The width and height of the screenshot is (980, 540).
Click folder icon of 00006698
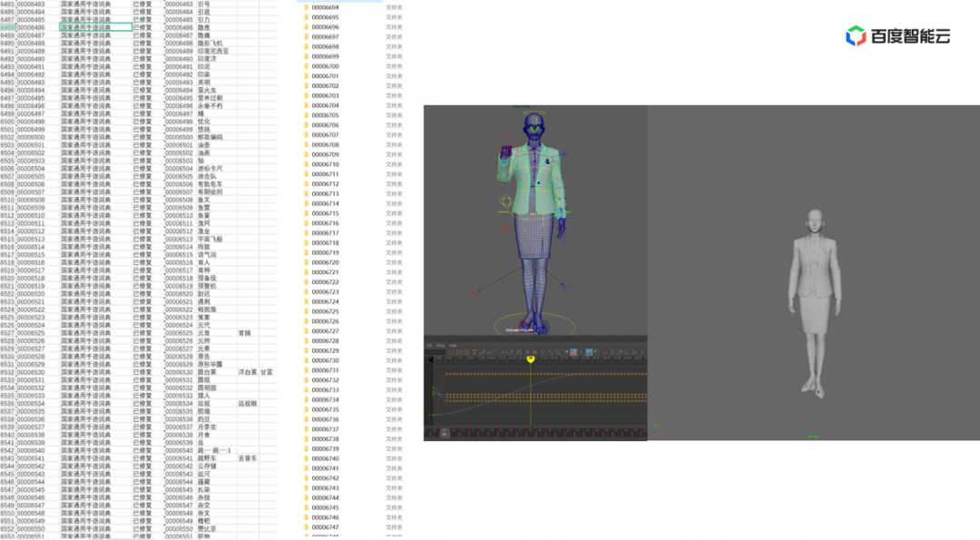307,47
